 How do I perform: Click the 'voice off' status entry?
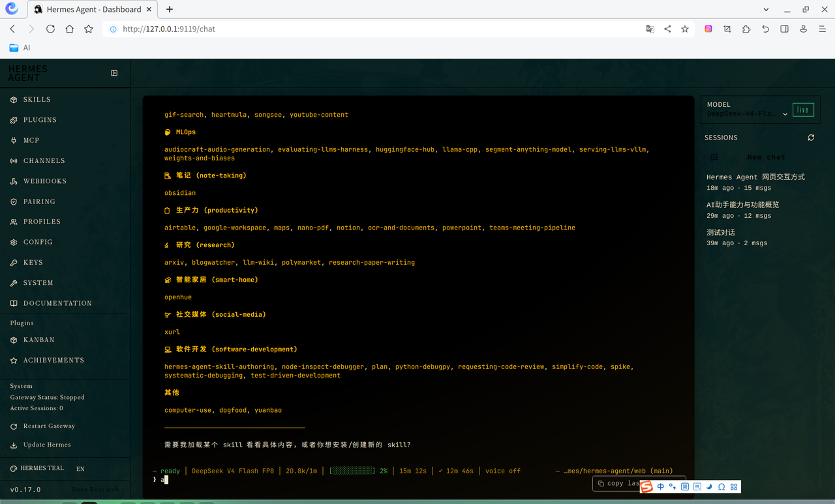(503, 471)
